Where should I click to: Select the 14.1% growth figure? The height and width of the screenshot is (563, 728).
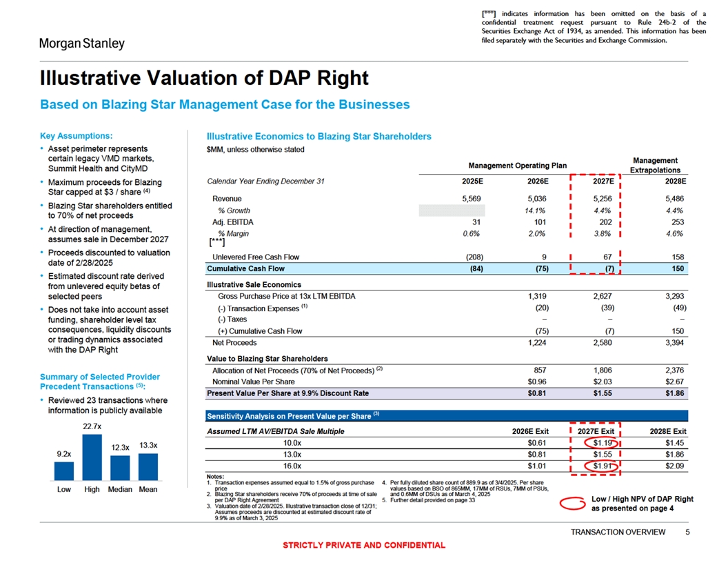pyautogui.click(x=535, y=210)
